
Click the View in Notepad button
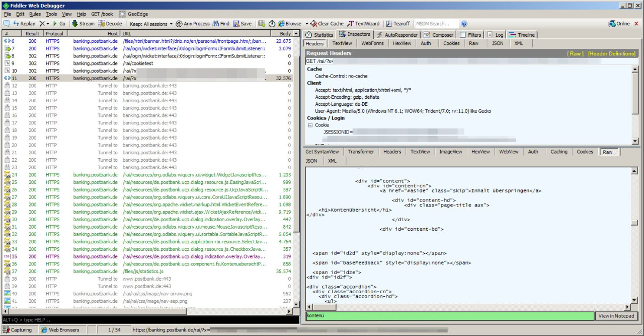click(x=616, y=316)
